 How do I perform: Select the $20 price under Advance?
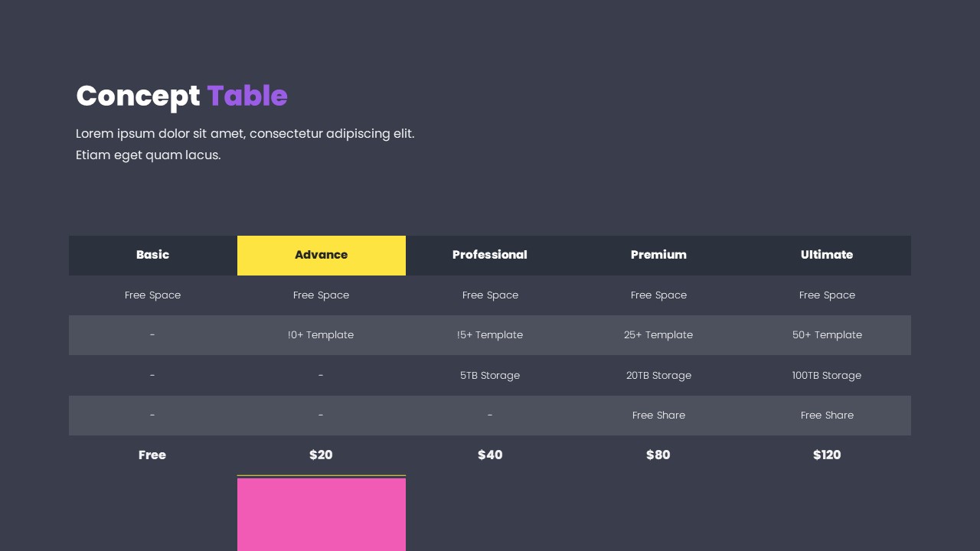point(321,455)
